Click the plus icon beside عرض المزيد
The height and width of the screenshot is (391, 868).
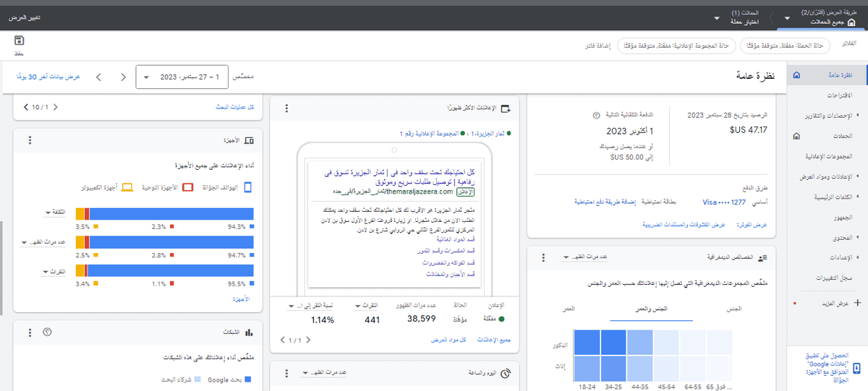click(x=858, y=304)
